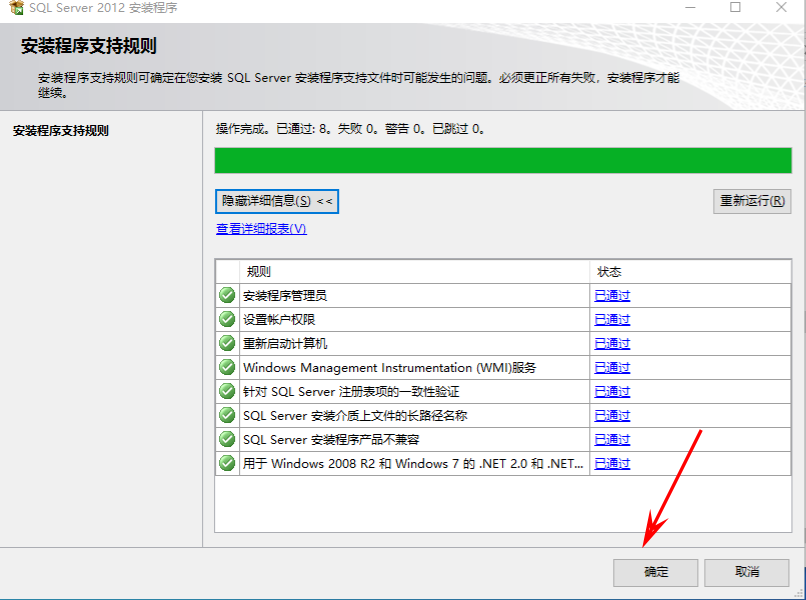Click green check icon for 安装程序产品不兼容 rule
Viewport: 806px width, 600px height.
[x=227, y=439]
